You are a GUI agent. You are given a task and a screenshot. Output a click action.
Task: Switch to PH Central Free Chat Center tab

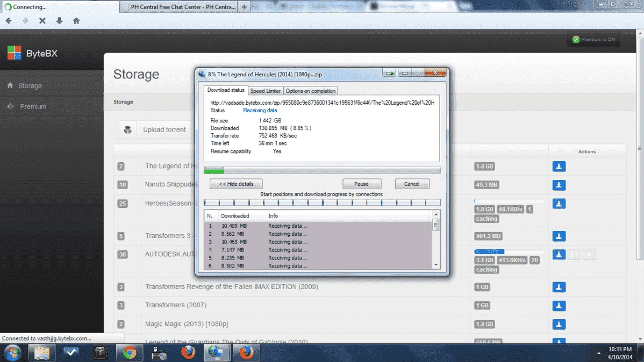pyautogui.click(x=179, y=7)
